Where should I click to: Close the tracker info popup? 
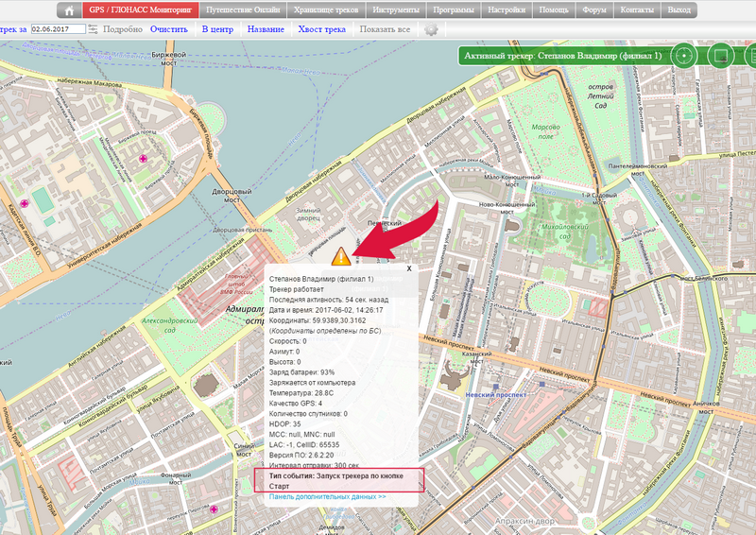[x=408, y=268]
